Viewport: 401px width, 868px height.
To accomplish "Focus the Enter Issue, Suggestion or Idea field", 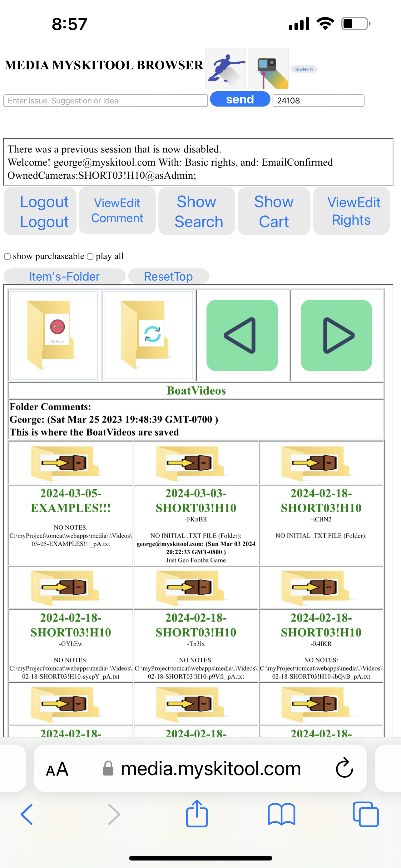I will click(x=105, y=100).
